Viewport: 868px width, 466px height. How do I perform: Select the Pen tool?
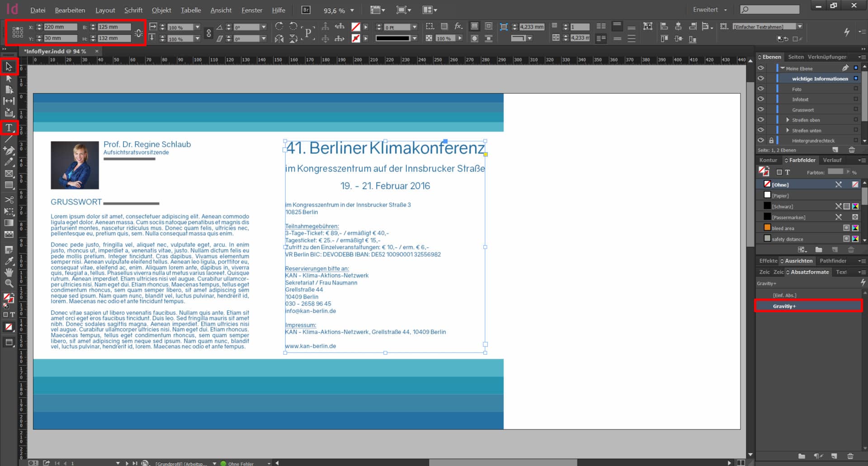coord(9,151)
